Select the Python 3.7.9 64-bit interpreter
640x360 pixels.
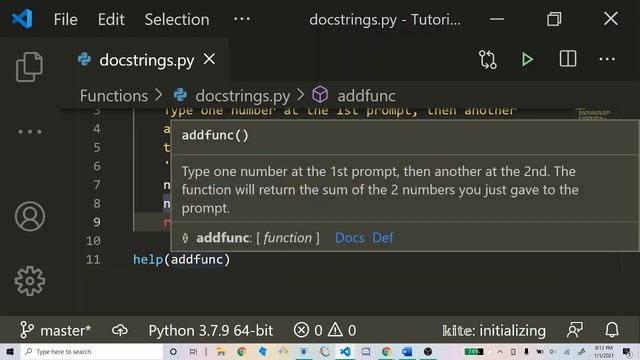click(210, 330)
